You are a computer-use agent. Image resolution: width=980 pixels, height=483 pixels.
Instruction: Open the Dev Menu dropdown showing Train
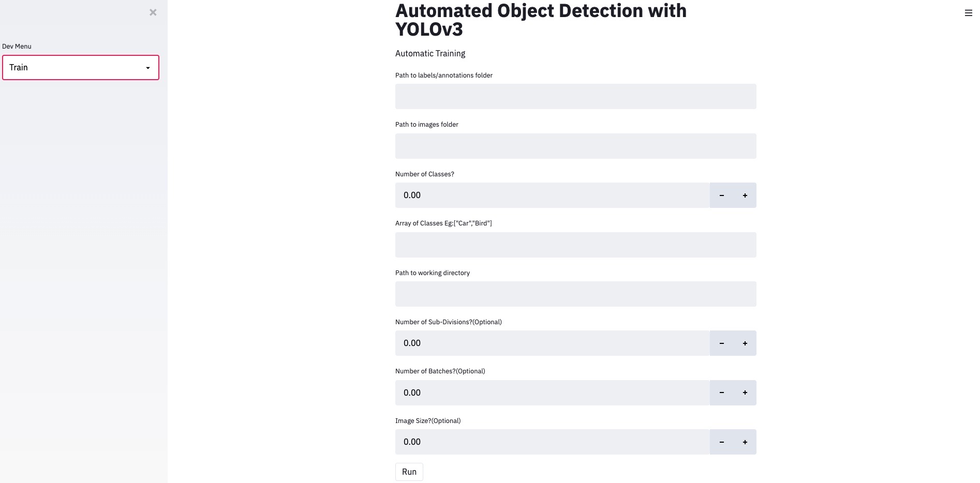81,68
